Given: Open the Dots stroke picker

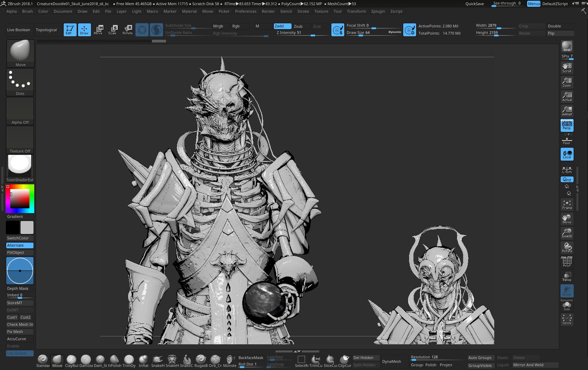Looking at the screenshot, I should (20, 82).
